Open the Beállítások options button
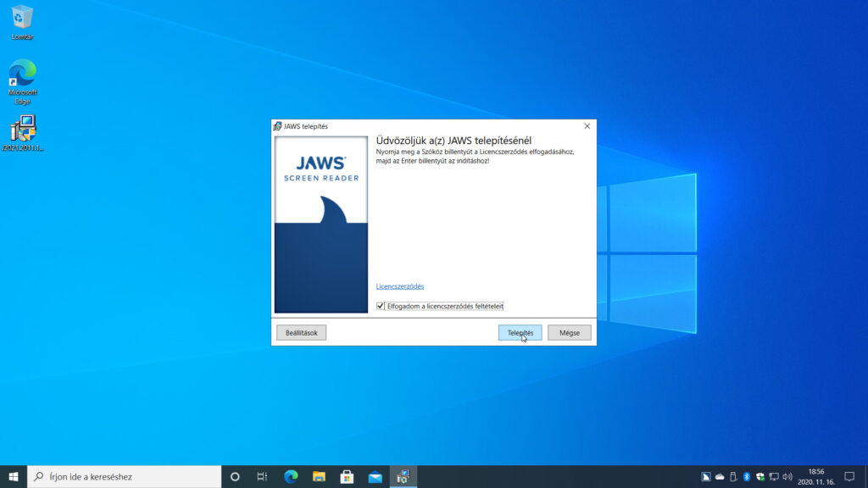This screenshot has width=868, height=488. click(x=301, y=332)
